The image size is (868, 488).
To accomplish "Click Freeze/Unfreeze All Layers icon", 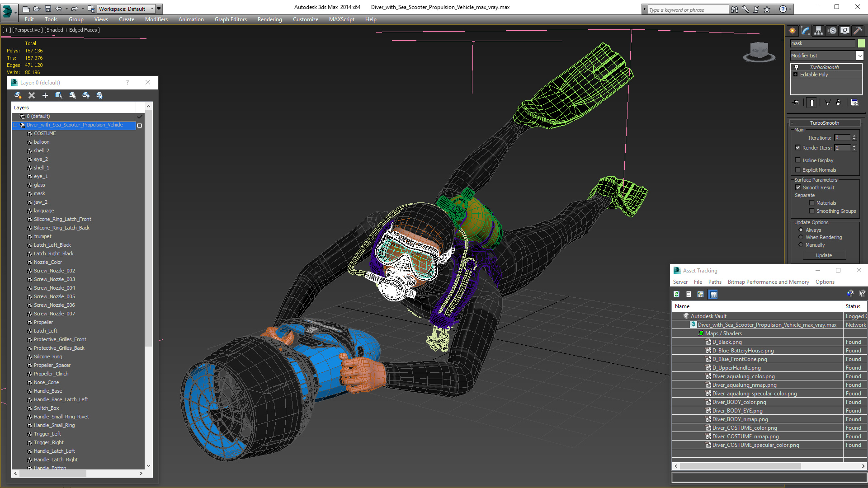I will click(x=99, y=95).
